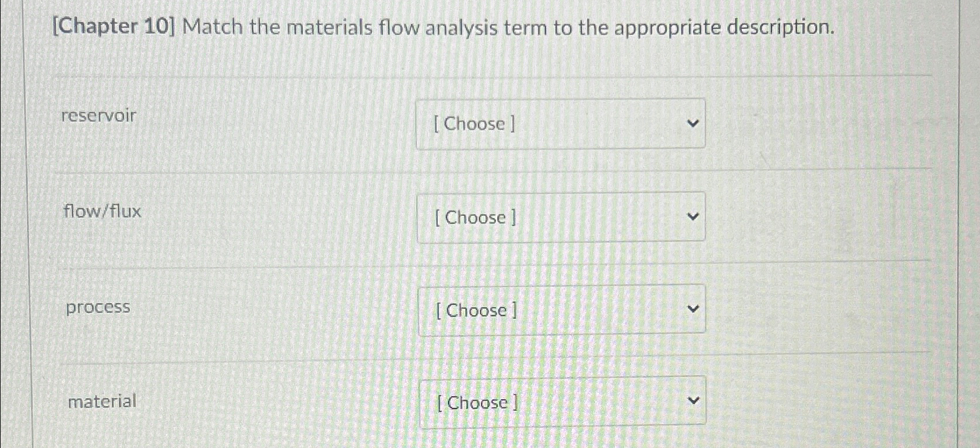The height and width of the screenshot is (448, 980).
Task: Select the process term label
Action: click(96, 307)
